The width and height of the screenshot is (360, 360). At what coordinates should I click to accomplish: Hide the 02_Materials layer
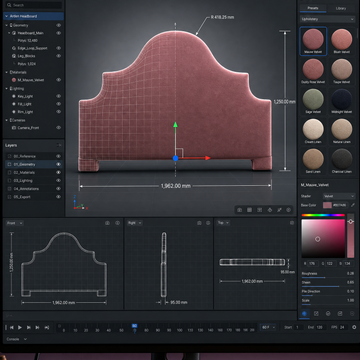(59, 172)
